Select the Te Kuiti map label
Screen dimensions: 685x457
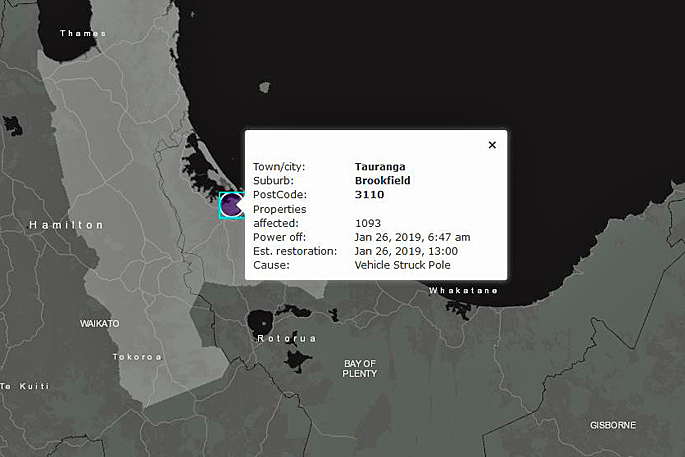tap(21, 386)
